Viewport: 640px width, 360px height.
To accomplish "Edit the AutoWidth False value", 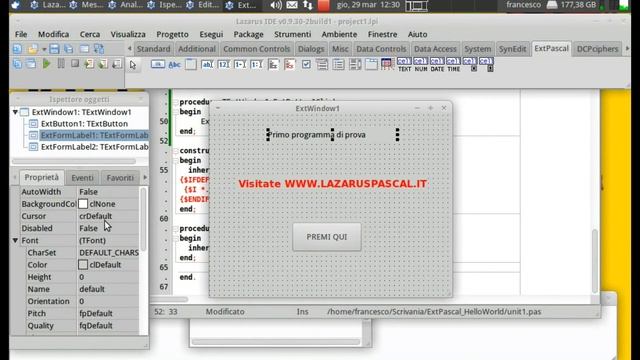I will pos(108,191).
